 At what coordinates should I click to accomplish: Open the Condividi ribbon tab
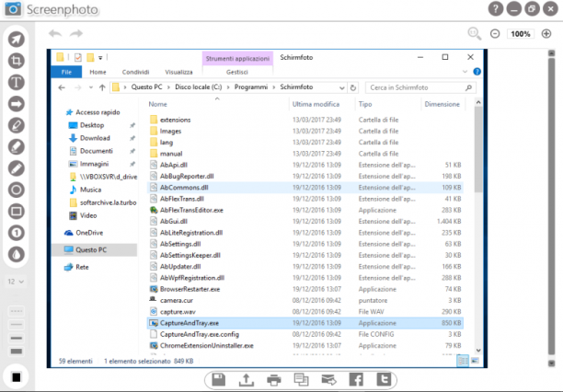[x=135, y=72]
